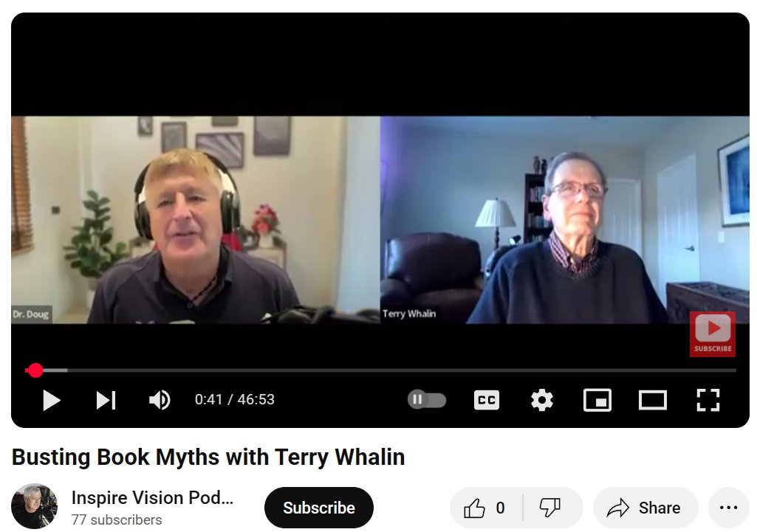
Task: Click the red progress bar scrubber
Action: tap(35, 370)
